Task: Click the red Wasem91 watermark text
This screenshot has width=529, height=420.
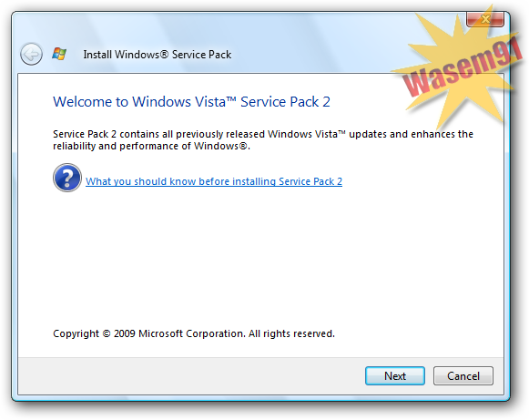Action: pyautogui.click(x=463, y=67)
